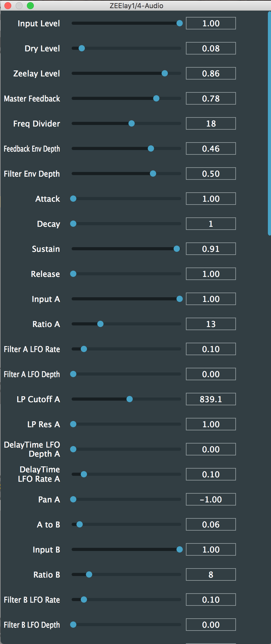Click the Freq Divider slider handle
The width and height of the screenshot is (271, 644).
pyautogui.click(x=132, y=123)
